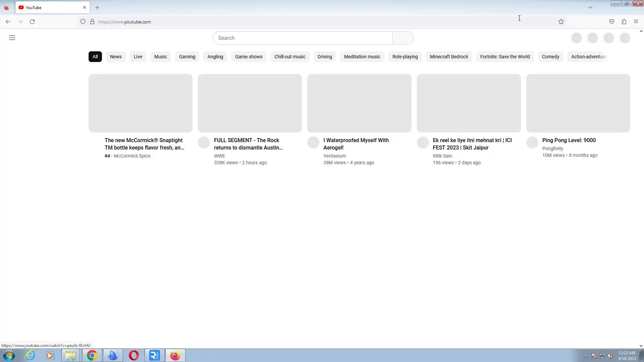Open the Veritasium channel link
644x362 pixels.
coord(334,156)
